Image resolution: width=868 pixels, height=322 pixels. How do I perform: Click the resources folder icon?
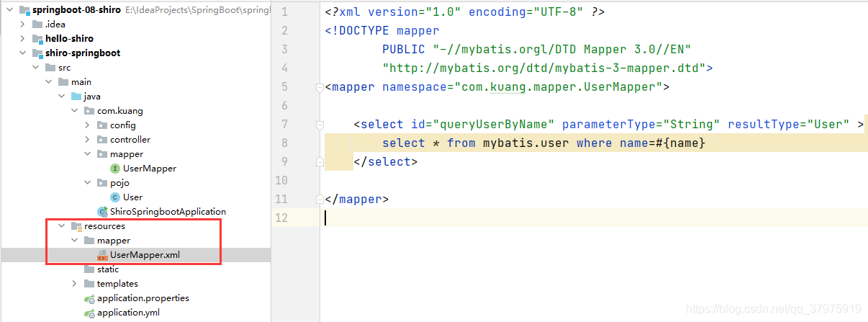click(76, 226)
